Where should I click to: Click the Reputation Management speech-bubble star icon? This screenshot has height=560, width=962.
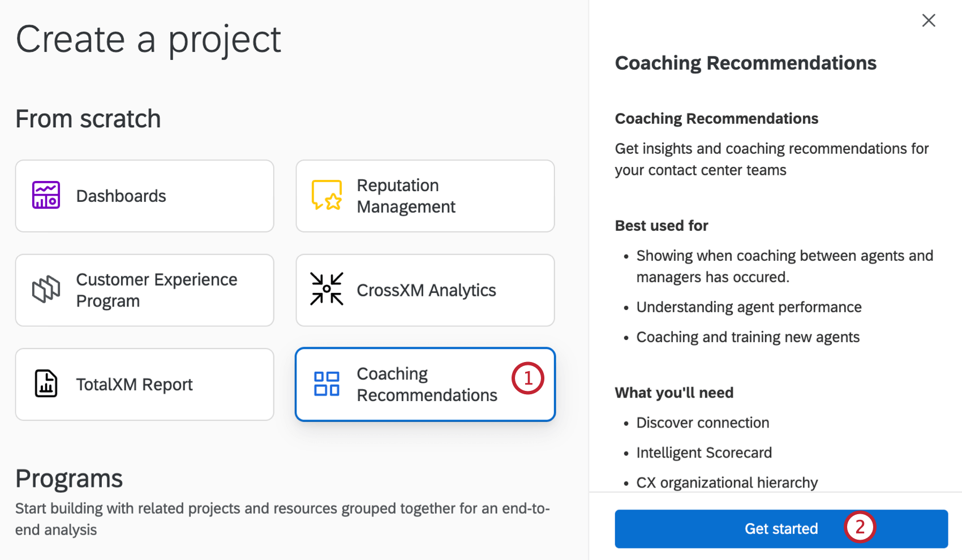tap(327, 195)
